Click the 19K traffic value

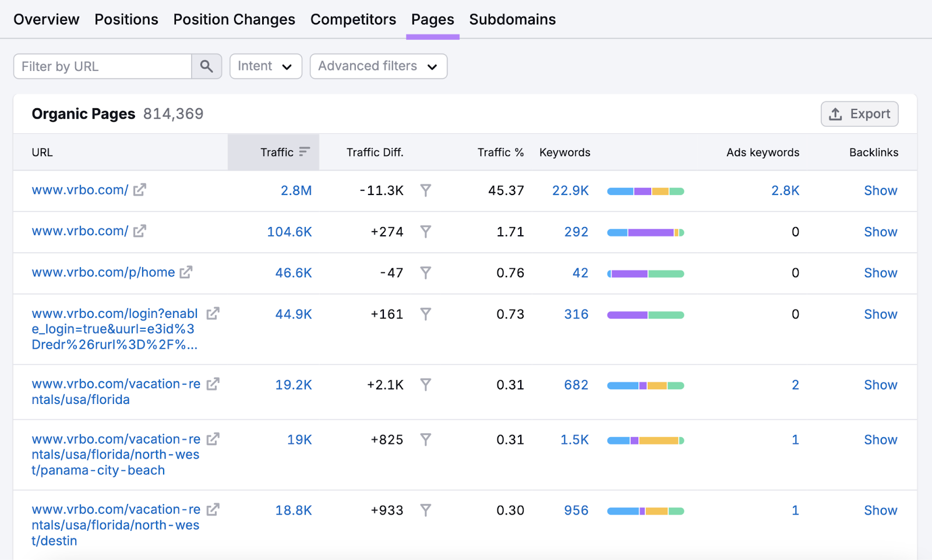(x=299, y=440)
